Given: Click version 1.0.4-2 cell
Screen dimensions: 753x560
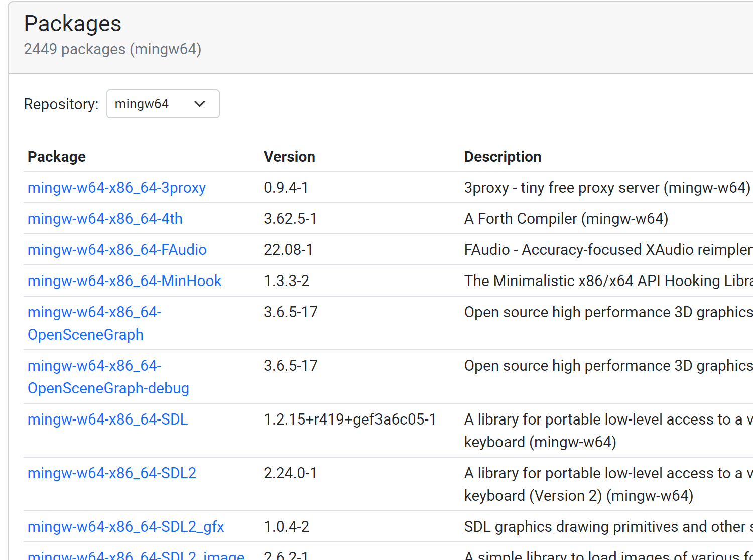Looking at the screenshot, I should pyautogui.click(x=287, y=527).
